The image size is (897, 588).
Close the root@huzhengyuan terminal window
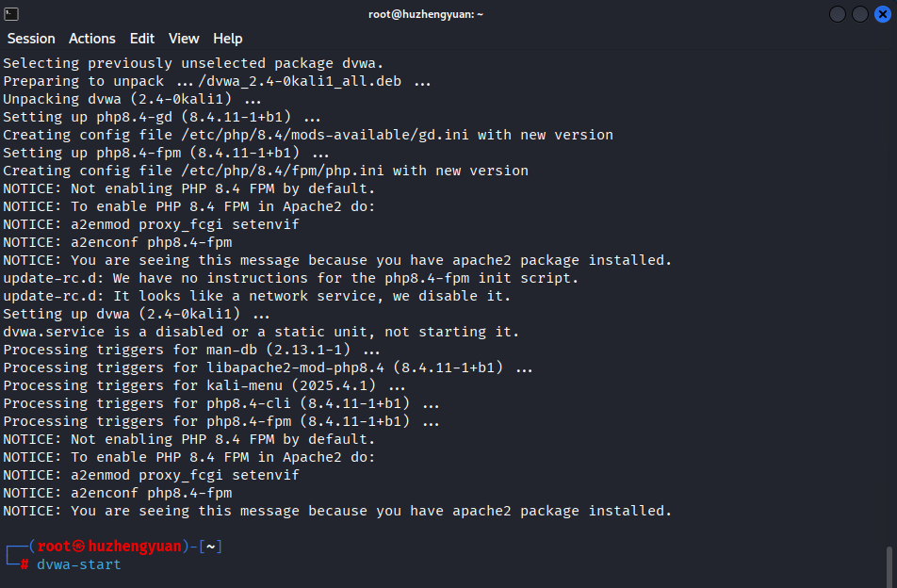[x=882, y=14]
